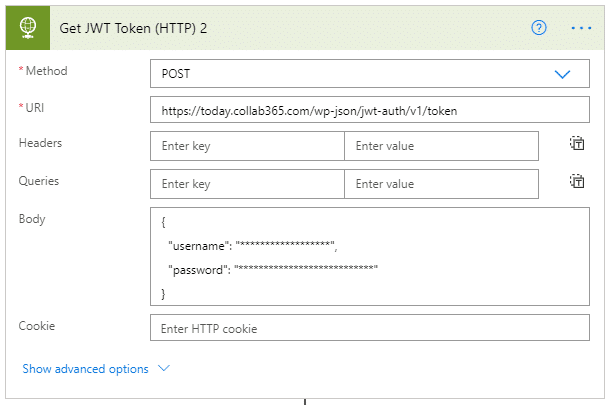Image resolution: width=615 pixels, height=405 pixels.
Task: Click the Queries Enter value field
Action: pos(441,184)
